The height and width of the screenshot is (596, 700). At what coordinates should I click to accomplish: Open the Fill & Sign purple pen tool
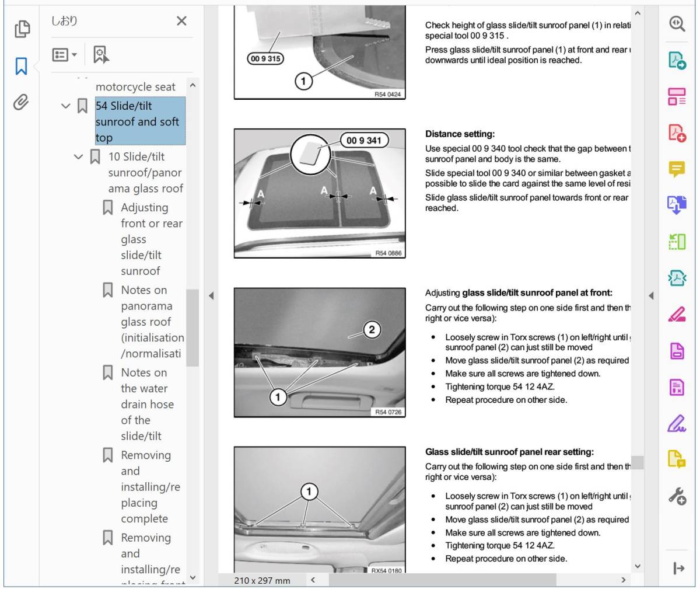(677, 423)
